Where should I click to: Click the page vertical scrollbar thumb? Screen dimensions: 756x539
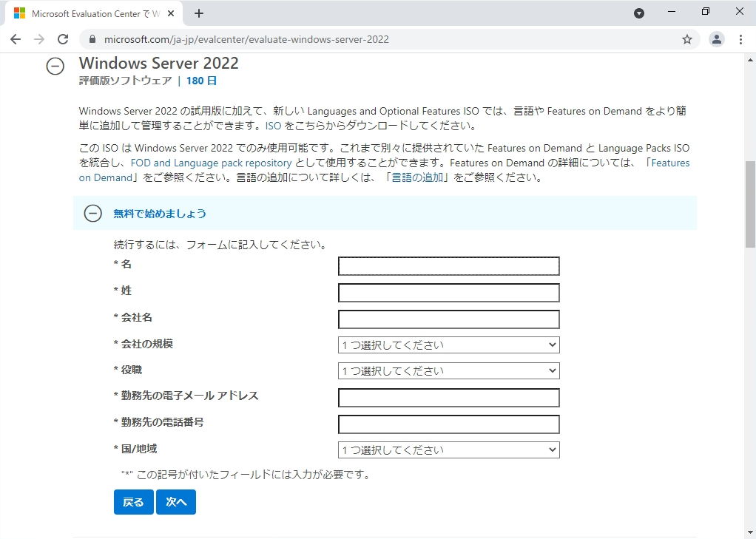click(x=750, y=205)
